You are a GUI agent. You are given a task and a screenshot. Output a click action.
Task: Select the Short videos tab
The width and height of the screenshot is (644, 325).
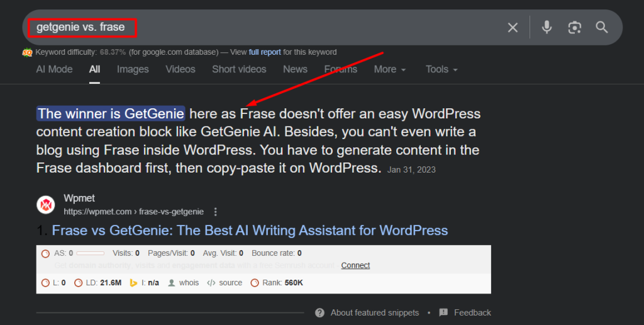[239, 69]
